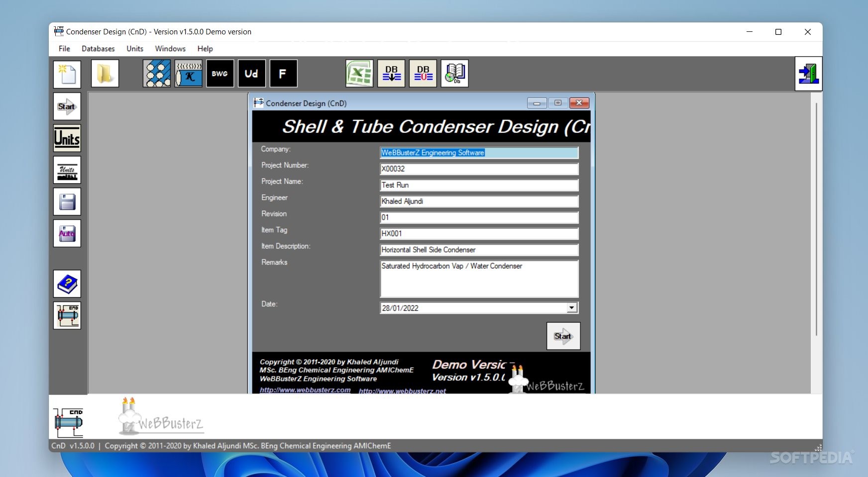868x477 pixels.
Task: Open the Help menu
Action: pos(205,49)
